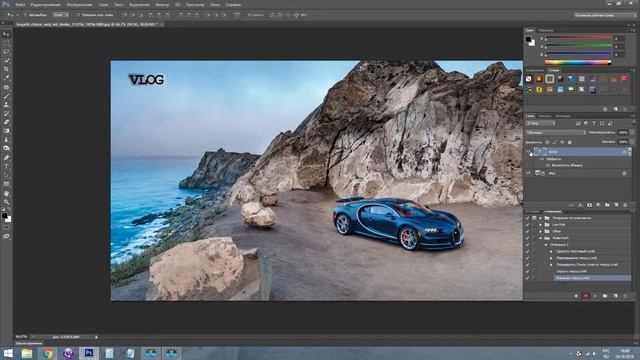The height and width of the screenshot is (360, 640).
Task: Create new action set folder icon
Action: coord(605,296)
